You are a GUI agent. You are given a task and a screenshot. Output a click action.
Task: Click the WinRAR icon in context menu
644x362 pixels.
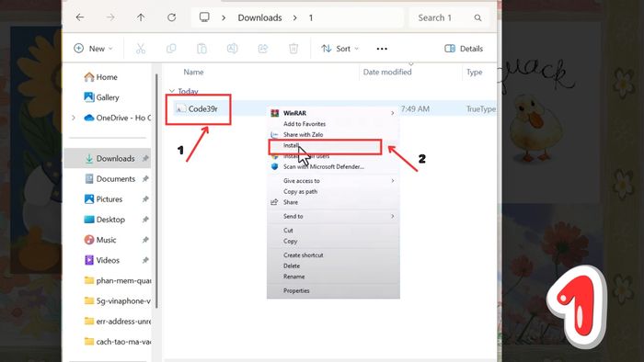275,113
